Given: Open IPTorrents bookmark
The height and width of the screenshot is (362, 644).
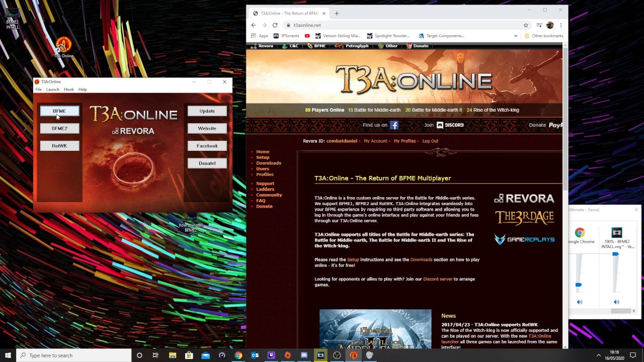Looking at the screenshot, I should tap(286, 36).
